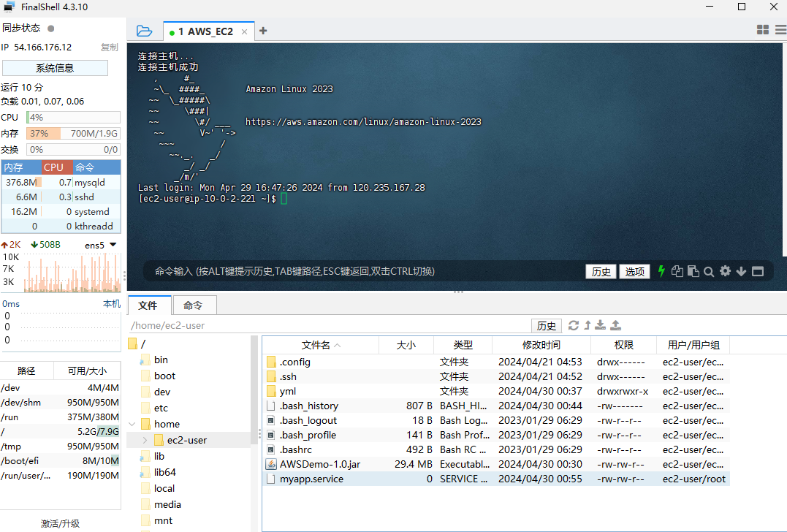The width and height of the screenshot is (787, 532).
Task: Select the sshd process row
Action: [61, 197]
